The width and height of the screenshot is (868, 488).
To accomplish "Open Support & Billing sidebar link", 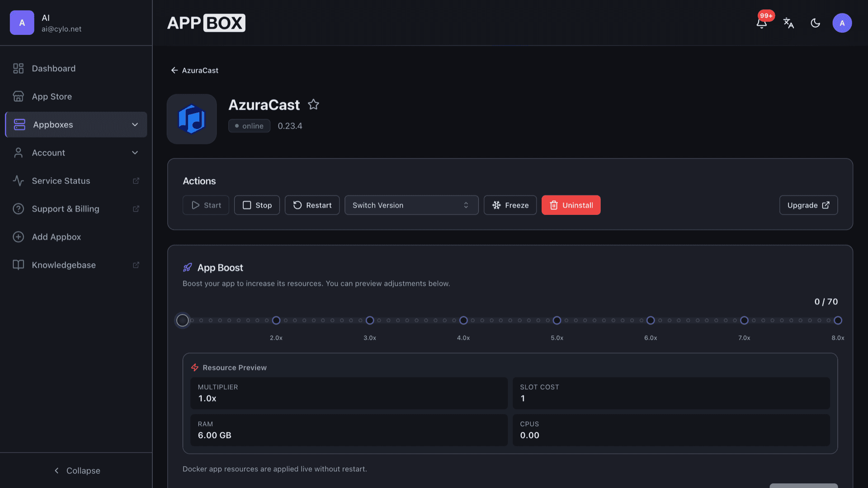I will point(76,208).
